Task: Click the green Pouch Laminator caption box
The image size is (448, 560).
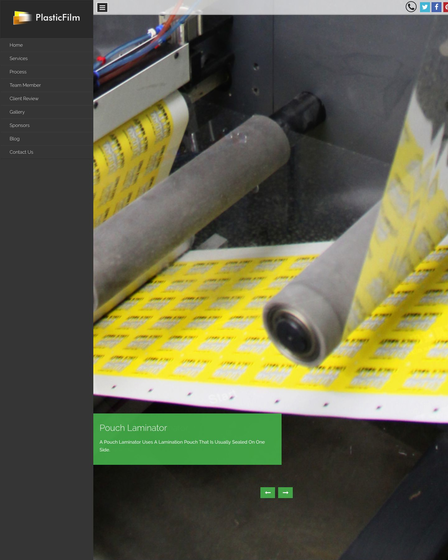Action: [x=187, y=439]
